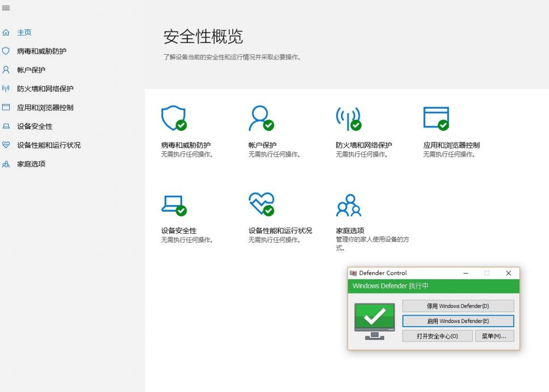Click 打开安全中心(O) button
Image resolution: width=549 pixels, height=392 pixels.
437,336
